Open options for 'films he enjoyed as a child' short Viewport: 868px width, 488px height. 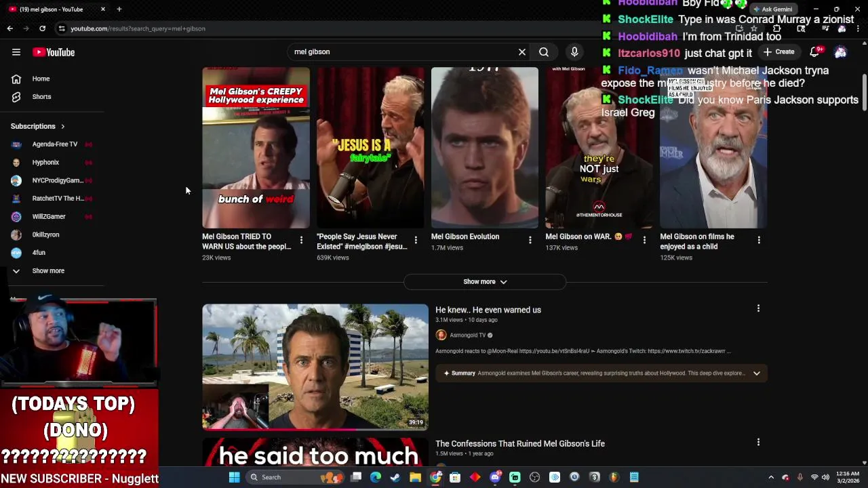coord(759,240)
